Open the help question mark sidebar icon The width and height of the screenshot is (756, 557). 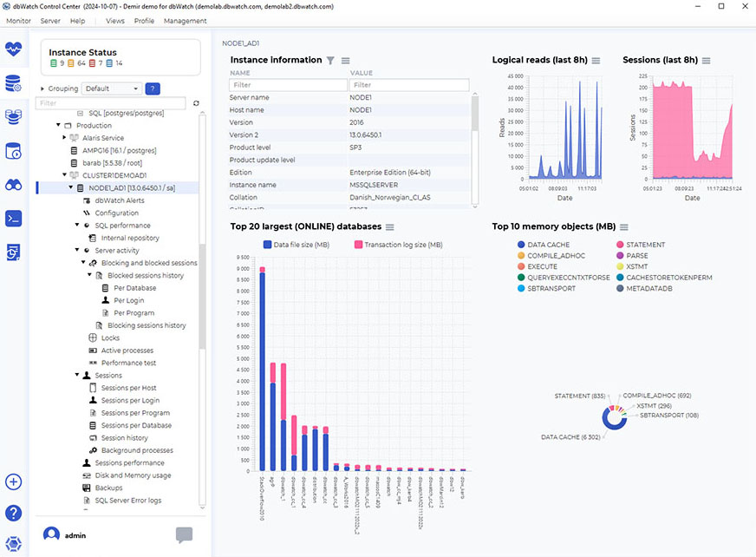pos(14,513)
